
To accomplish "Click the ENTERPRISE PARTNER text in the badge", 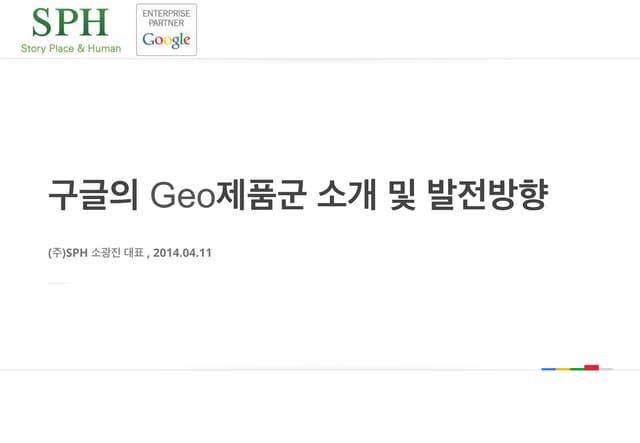I will (166, 17).
